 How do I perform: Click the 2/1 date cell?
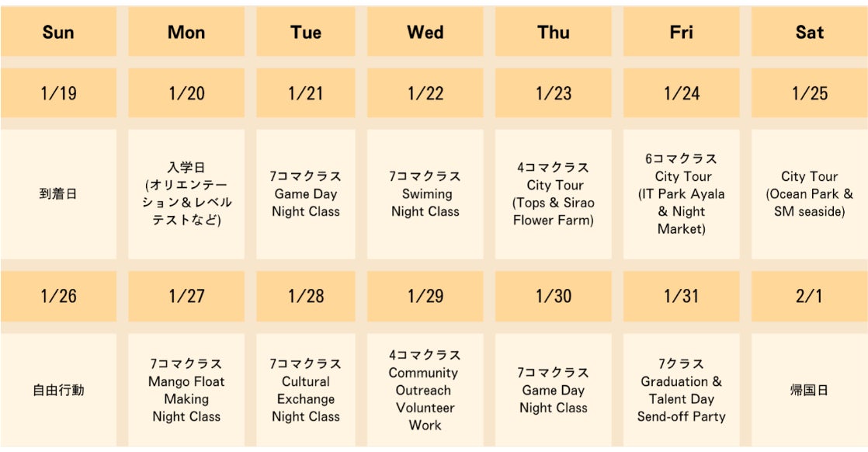(x=809, y=296)
